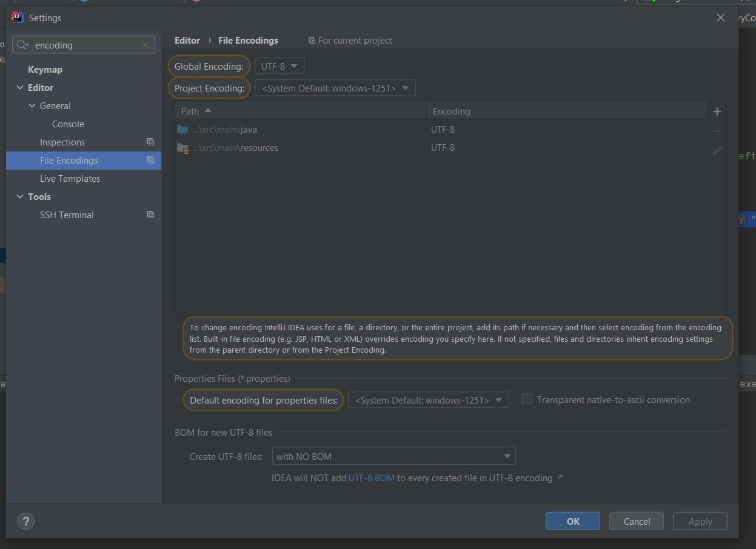Click the java folder icon in table
Viewport: 756px width, 549px height.
click(x=182, y=130)
